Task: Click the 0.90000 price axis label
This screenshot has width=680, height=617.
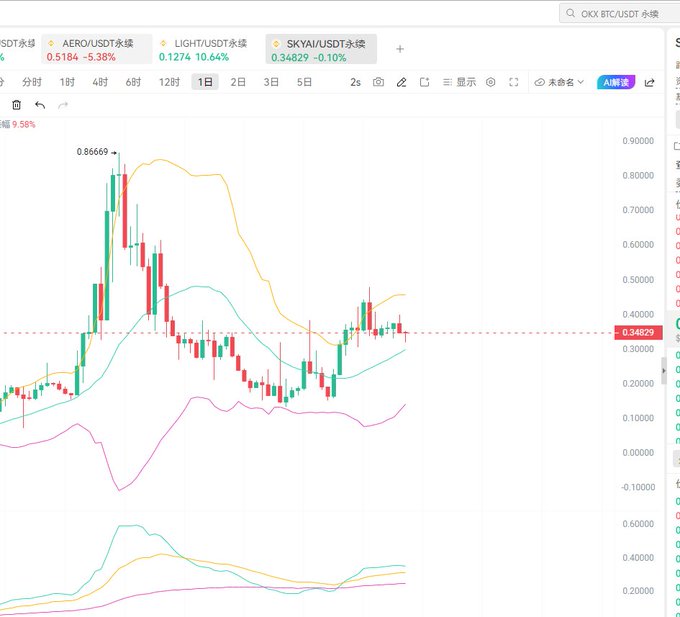Action: pos(638,141)
